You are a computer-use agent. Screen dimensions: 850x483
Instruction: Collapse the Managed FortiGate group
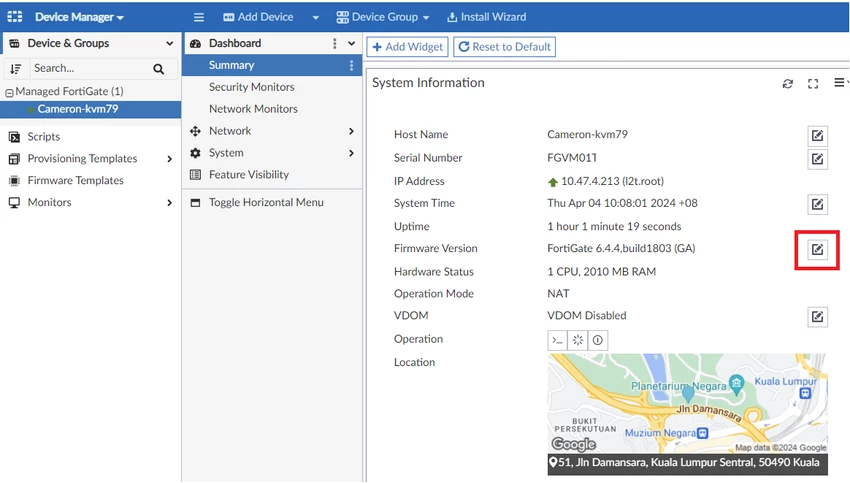click(x=8, y=92)
